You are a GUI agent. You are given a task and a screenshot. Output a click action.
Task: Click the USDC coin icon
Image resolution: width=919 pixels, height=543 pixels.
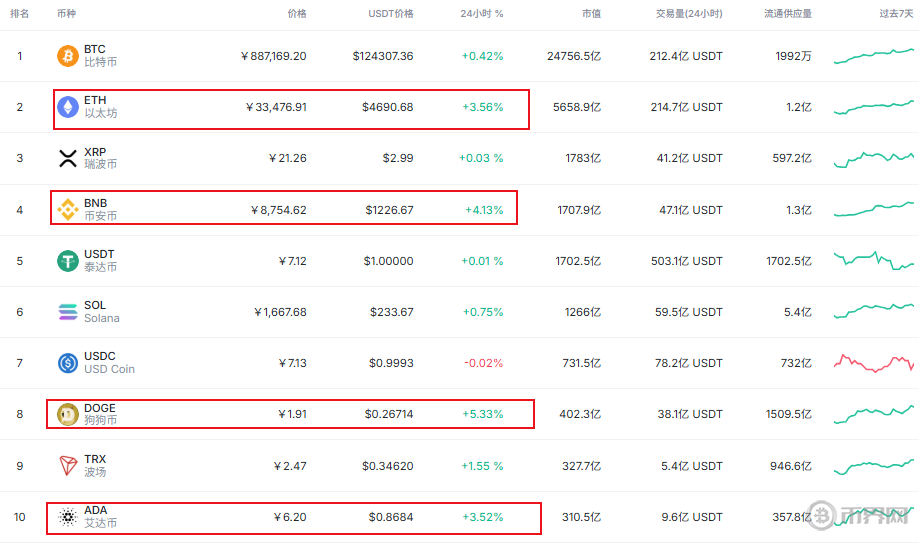point(68,363)
